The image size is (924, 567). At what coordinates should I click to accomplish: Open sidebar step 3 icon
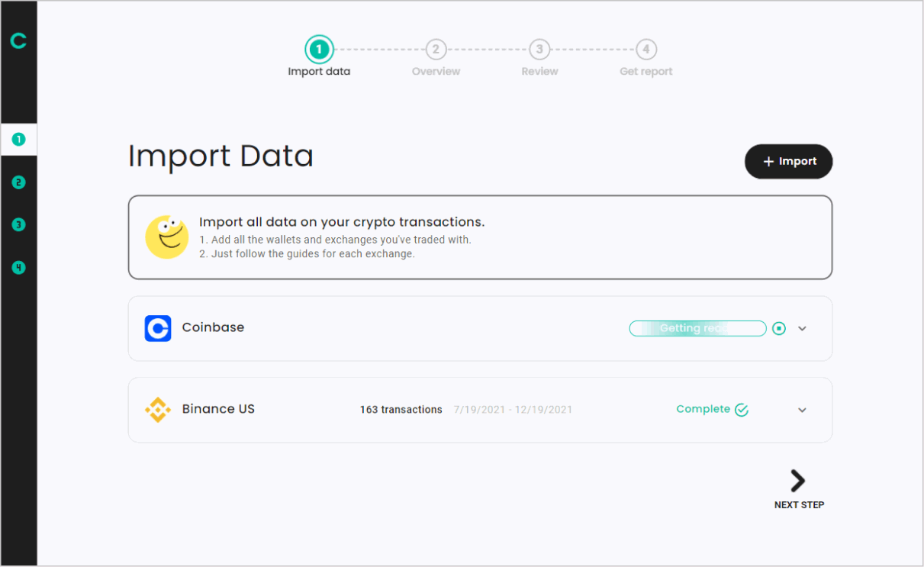[18, 225]
